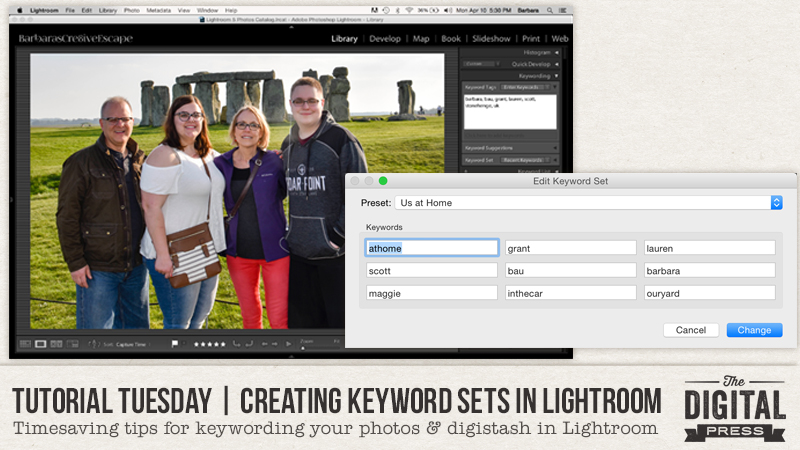Click the Cancel button
This screenshot has height=450, width=800.
point(691,330)
